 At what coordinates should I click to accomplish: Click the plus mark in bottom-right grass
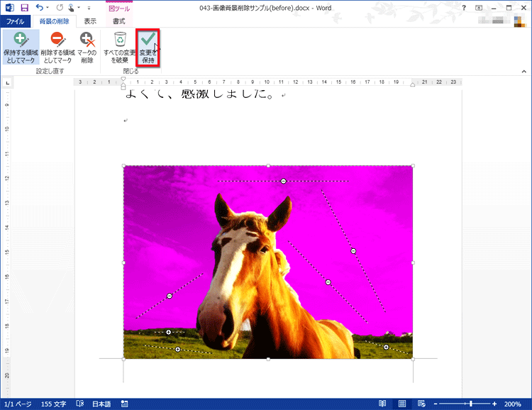click(x=386, y=347)
